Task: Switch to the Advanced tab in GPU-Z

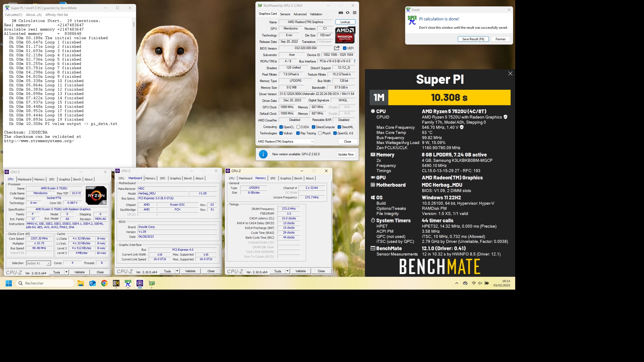Action: pos(300,14)
